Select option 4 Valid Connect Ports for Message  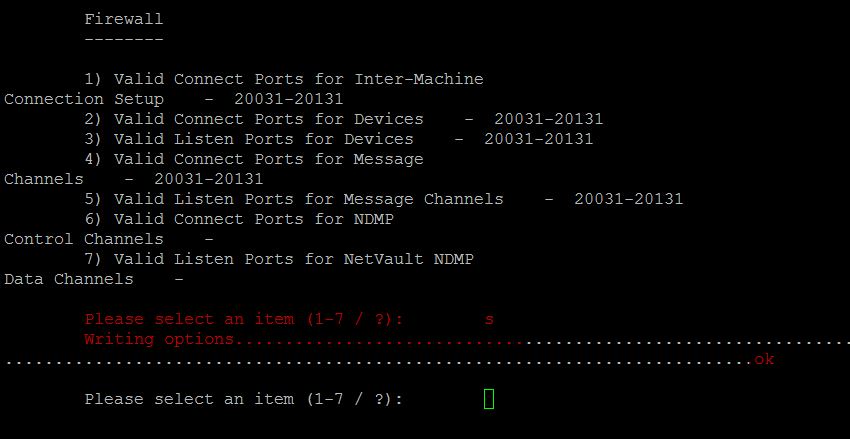pyautogui.click(x=267, y=159)
